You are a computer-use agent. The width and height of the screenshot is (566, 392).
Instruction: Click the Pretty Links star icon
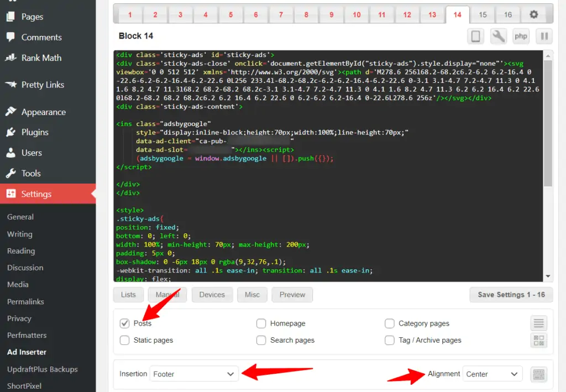11,85
